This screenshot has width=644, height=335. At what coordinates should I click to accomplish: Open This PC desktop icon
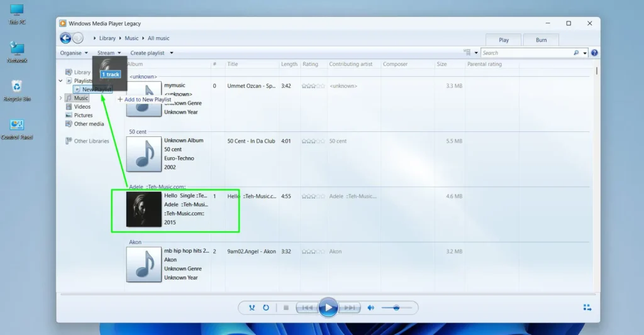[x=17, y=14]
